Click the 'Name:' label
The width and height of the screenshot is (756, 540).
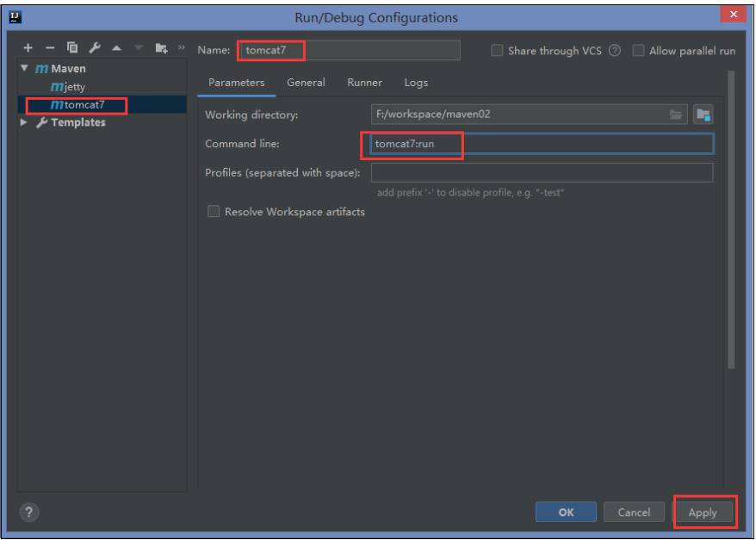(x=214, y=50)
